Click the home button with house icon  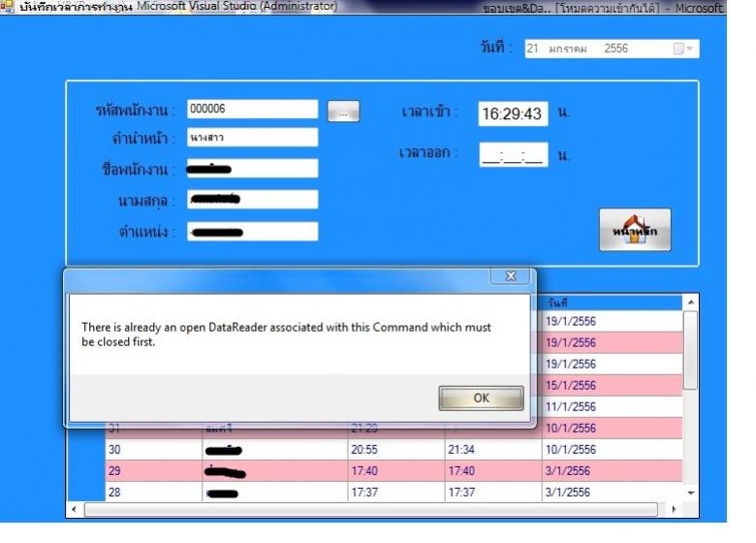pyautogui.click(x=635, y=230)
